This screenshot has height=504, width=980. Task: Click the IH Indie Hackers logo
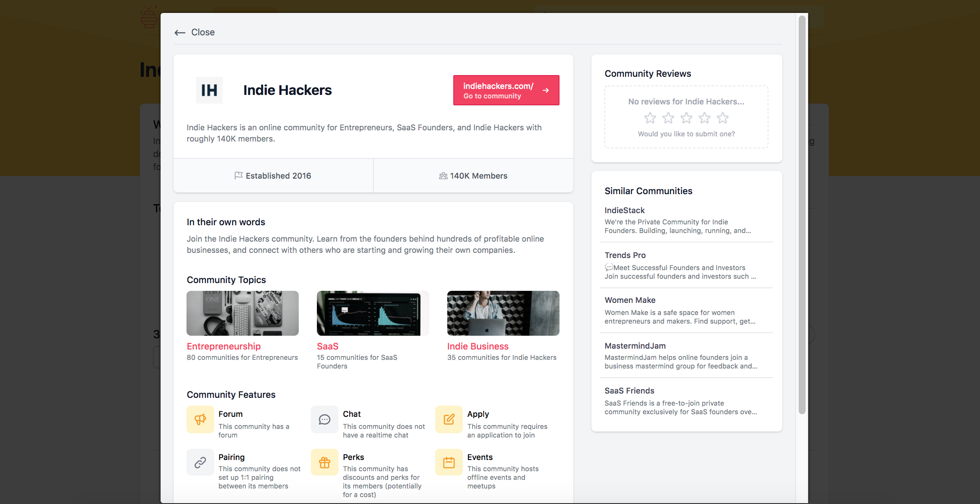pyautogui.click(x=209, y=90)
